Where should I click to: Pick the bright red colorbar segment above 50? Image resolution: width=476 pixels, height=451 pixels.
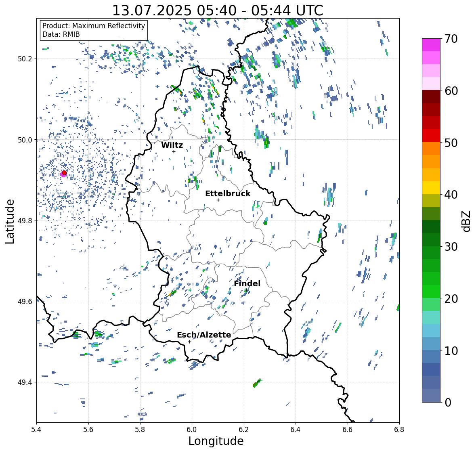pos(431,136)
